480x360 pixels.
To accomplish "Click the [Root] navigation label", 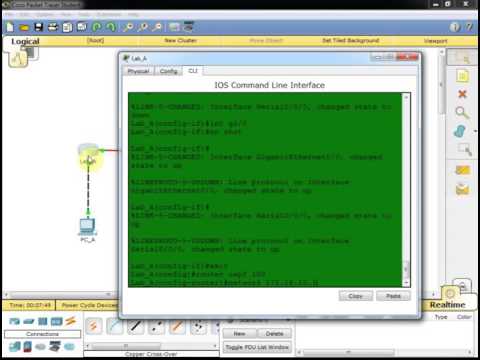I will coord(95,40).
